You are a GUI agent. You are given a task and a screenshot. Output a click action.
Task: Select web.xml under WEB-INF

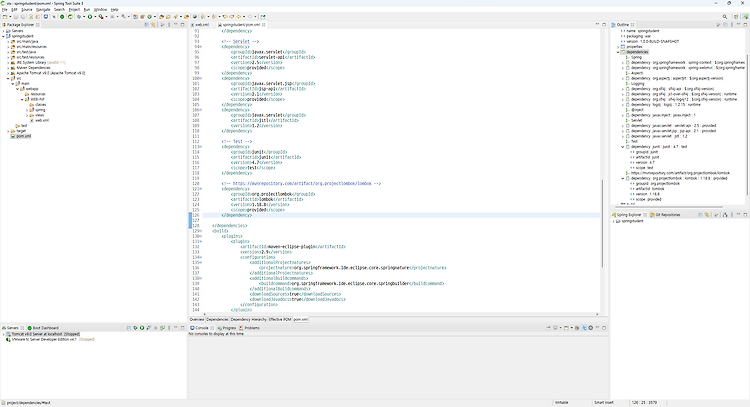[40, 121]
